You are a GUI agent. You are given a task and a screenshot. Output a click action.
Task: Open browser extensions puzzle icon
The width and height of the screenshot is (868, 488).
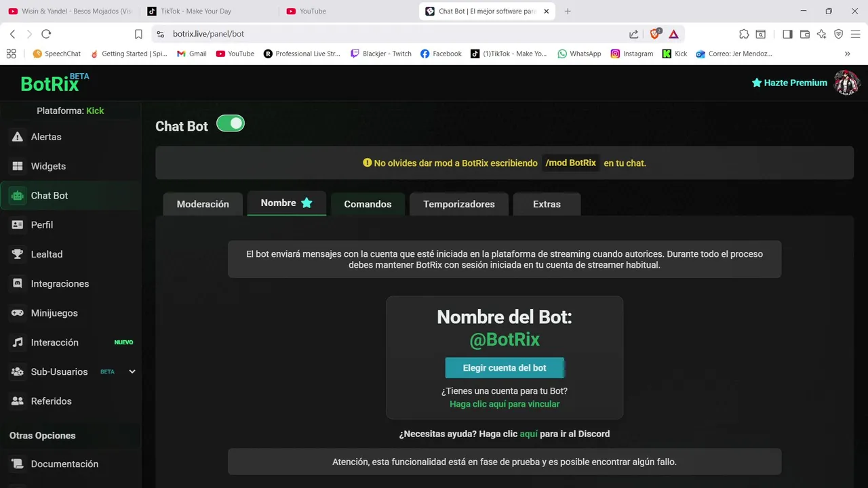tap(744, 34)
